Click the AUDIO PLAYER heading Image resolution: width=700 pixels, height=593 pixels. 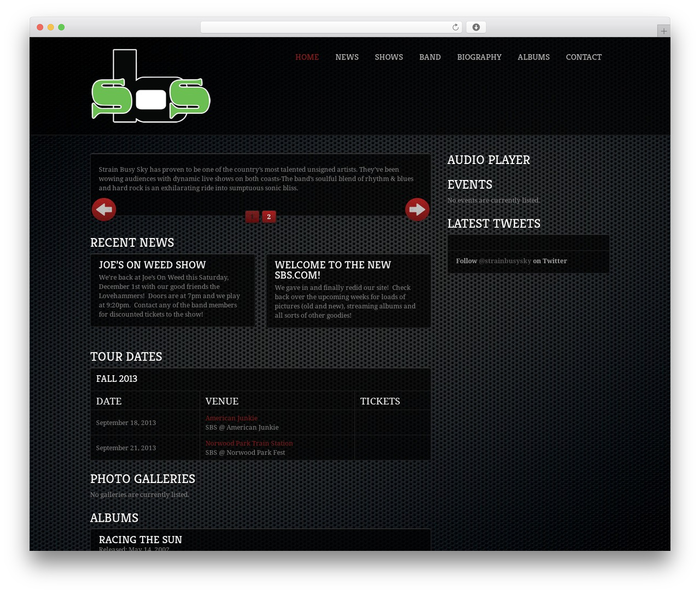coord(488,160)
